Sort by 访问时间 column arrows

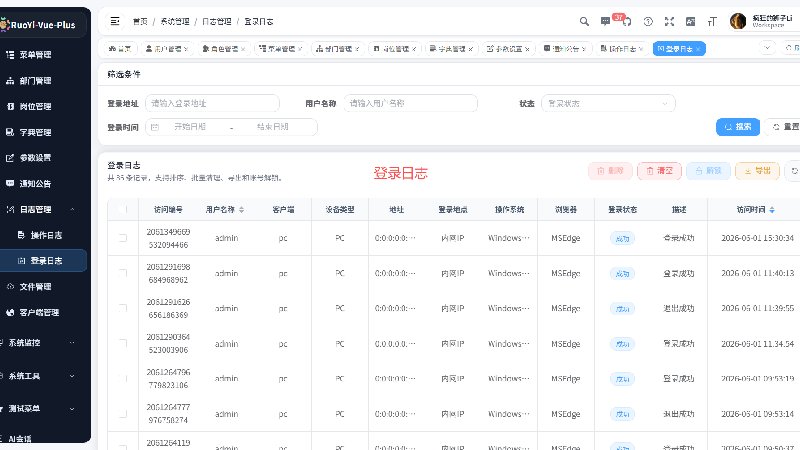(772, 210)
